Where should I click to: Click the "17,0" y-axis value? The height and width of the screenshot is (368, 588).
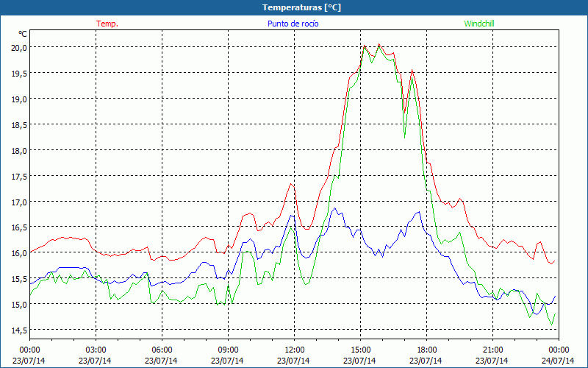20,202
